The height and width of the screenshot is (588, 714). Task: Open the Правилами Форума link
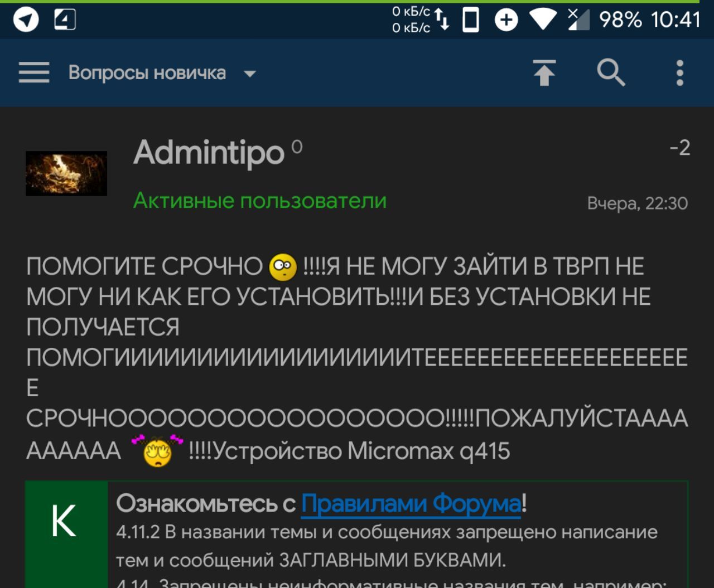[x=411, y=503]
